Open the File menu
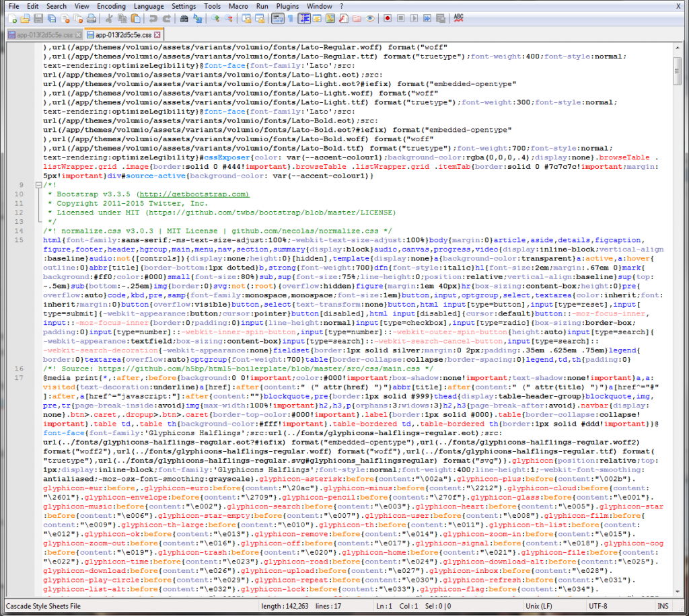 [13, 6]
